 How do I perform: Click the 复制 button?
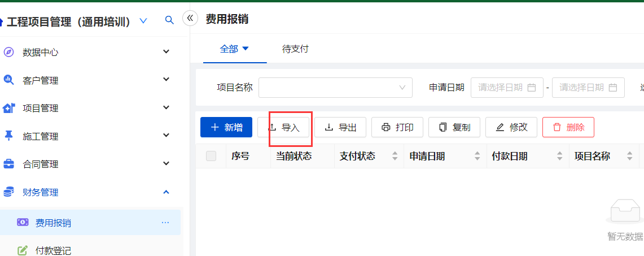click(454, 127)
